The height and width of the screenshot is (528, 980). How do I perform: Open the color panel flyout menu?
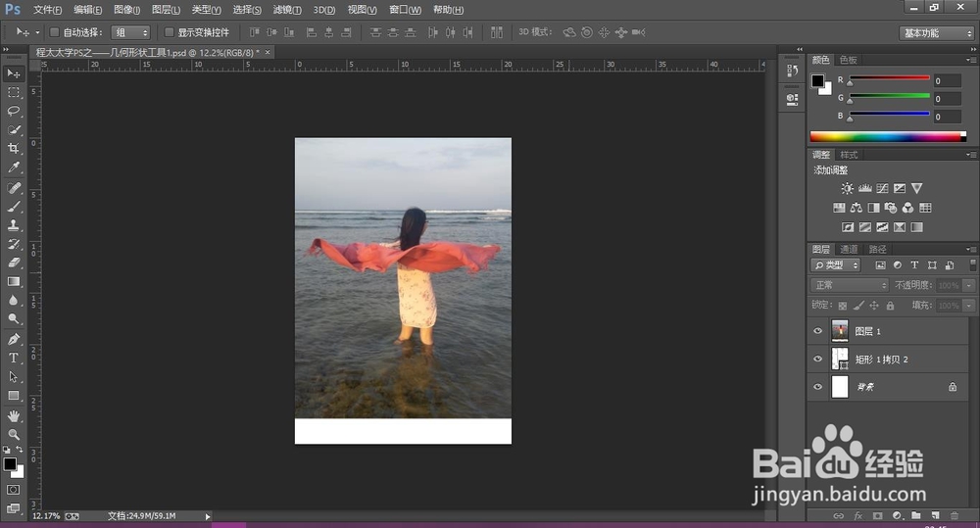970,60
